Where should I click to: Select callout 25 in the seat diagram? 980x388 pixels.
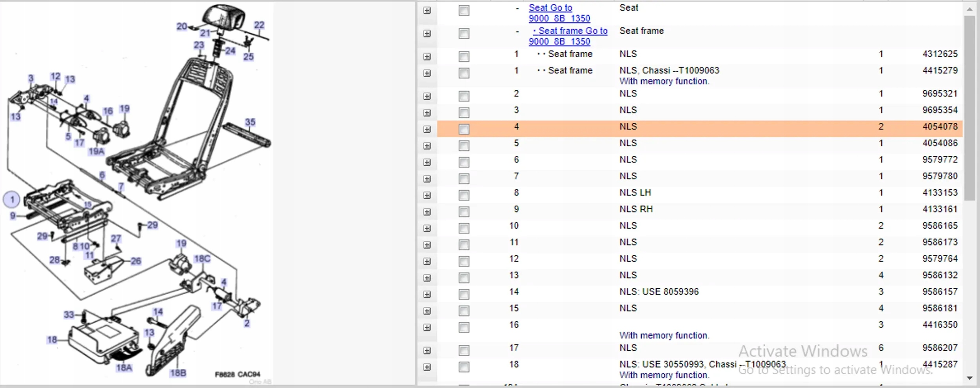(249, 56)
